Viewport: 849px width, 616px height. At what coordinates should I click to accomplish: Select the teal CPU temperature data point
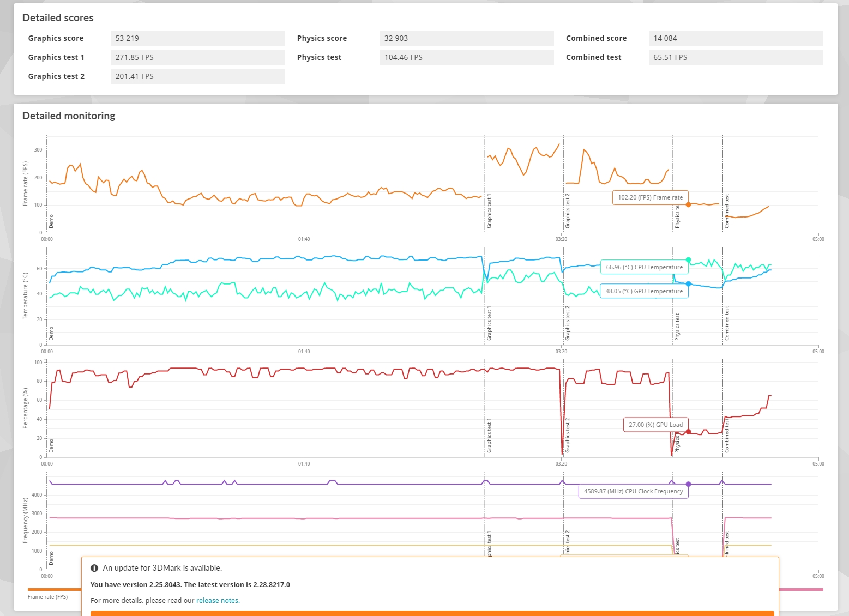pos(688,260)
